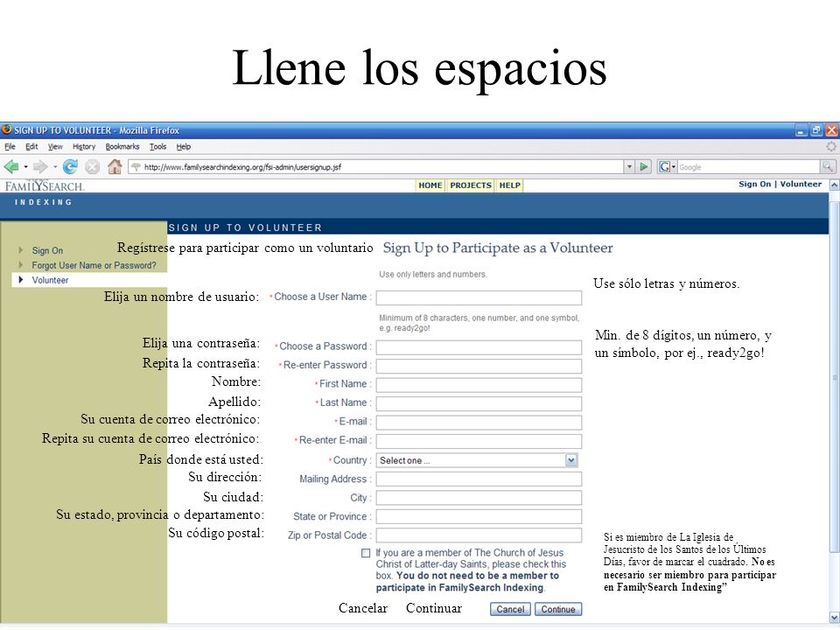Click the browser Forward arrow

point(40,166)
